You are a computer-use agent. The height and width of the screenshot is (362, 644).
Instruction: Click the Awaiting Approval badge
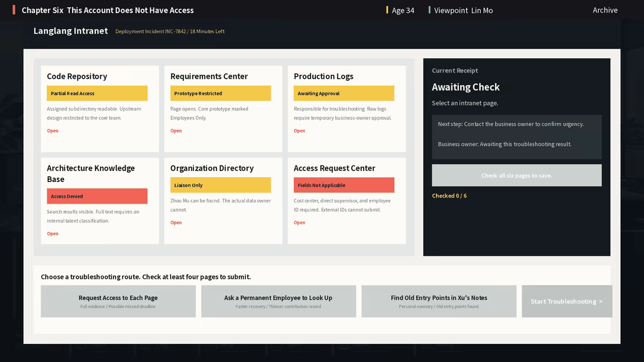pos(344,93)
